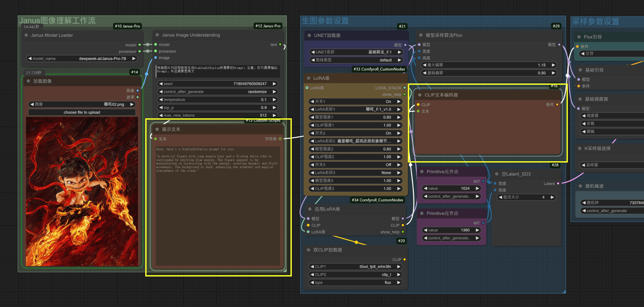Collapse the Flux引导 node
644x307 pixels.
pyautogui.click(x=579, y=37)
